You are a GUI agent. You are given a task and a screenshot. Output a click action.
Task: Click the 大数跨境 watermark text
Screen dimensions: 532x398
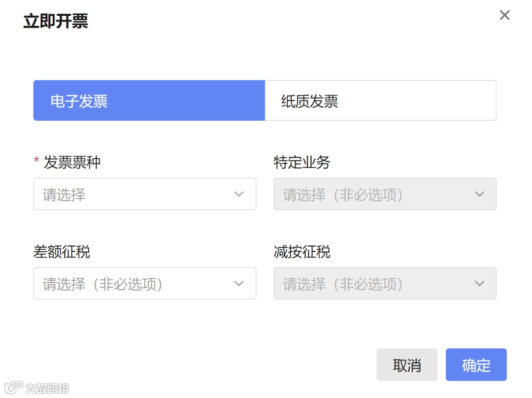pos(47,388)
